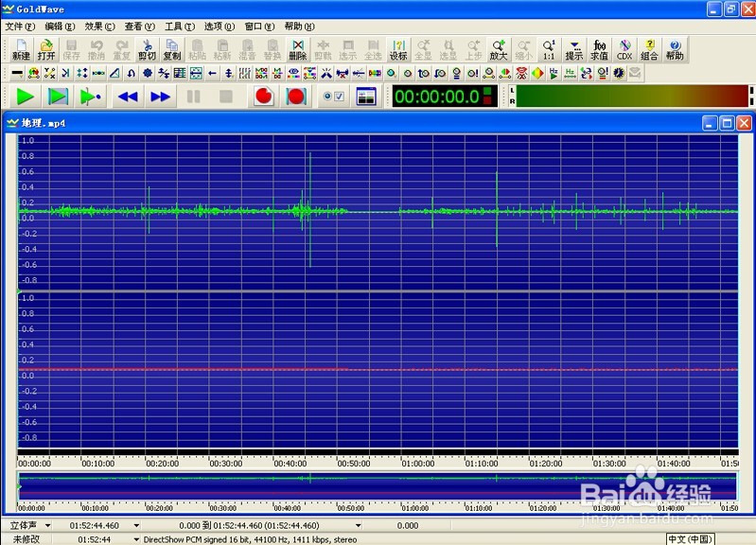Click the 复制 (Copy) toolbar button

[172, 50]
